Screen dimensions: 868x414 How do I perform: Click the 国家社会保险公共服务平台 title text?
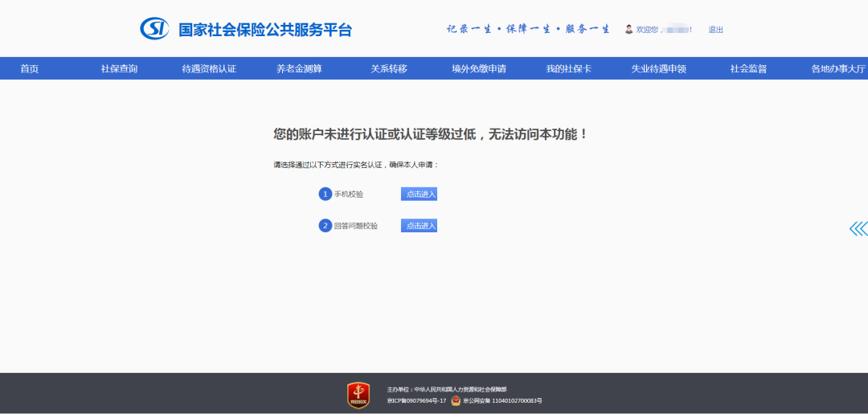coord(265,30)
